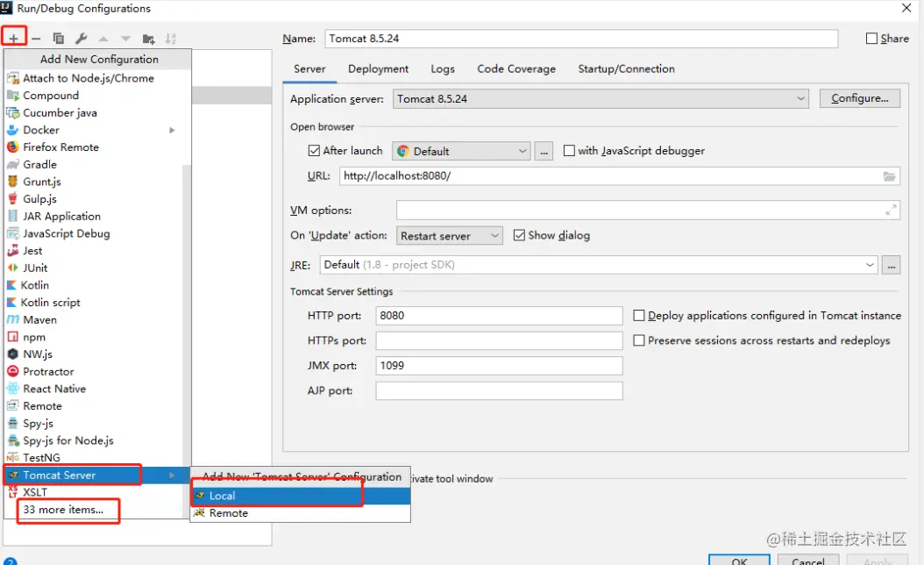This screenshot has width=924, height=565.
Task: Click the JMX port field
Action: [x=499, y=366]
